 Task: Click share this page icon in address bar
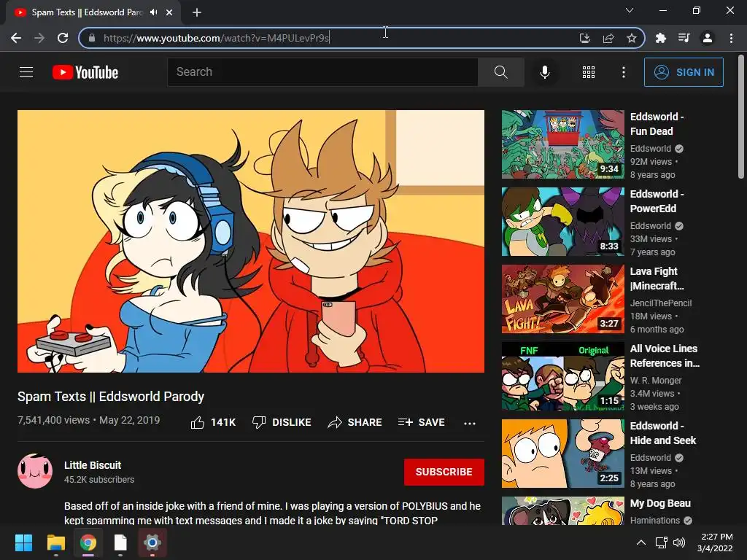608,38
